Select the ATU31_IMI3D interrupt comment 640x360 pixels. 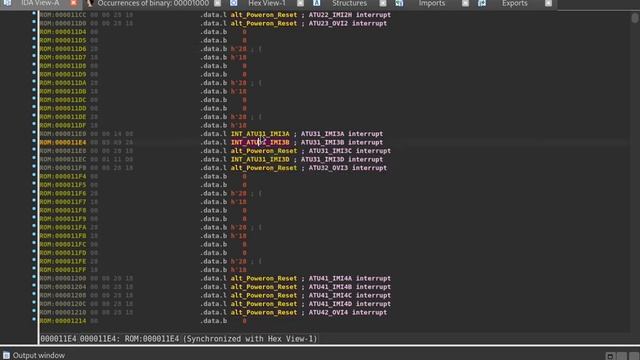(342, 160)
